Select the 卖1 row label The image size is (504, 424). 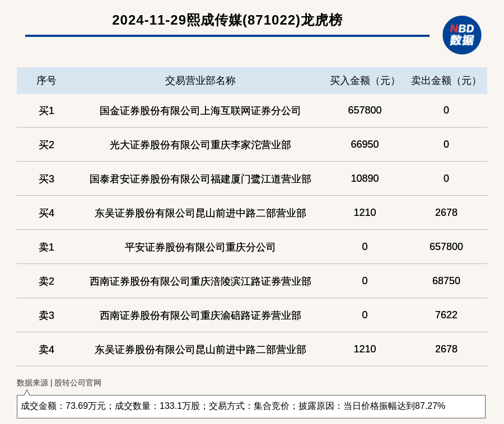[x=46, y=247]
